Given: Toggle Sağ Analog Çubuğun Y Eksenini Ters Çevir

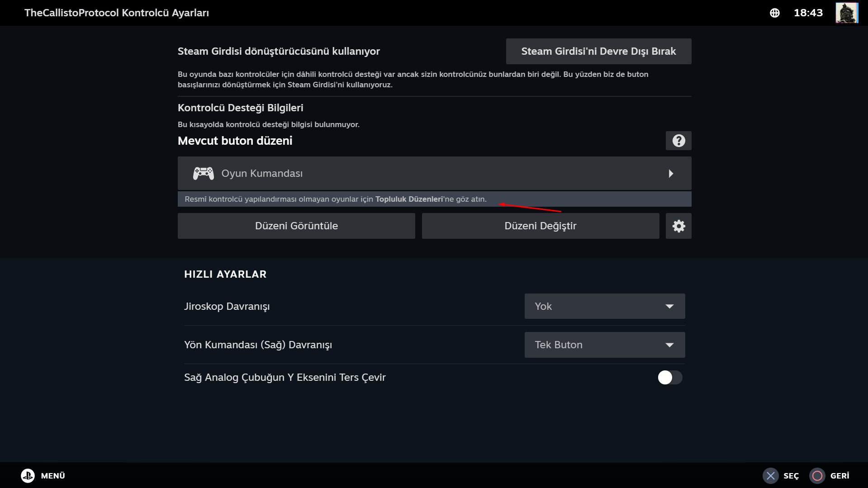Looking at the screenshot, I should coord(669,378).
